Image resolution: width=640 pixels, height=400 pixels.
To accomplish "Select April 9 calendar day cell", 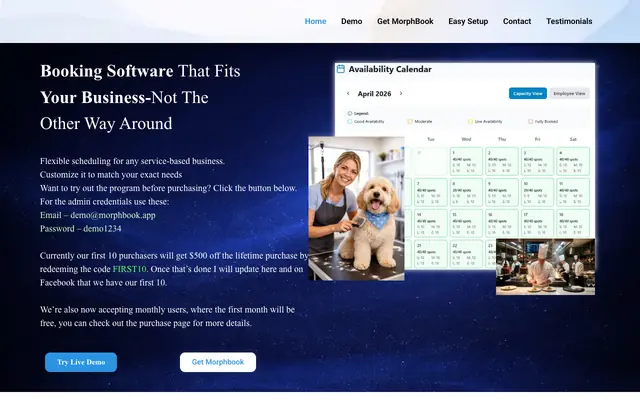I will [x=502, y=192].
